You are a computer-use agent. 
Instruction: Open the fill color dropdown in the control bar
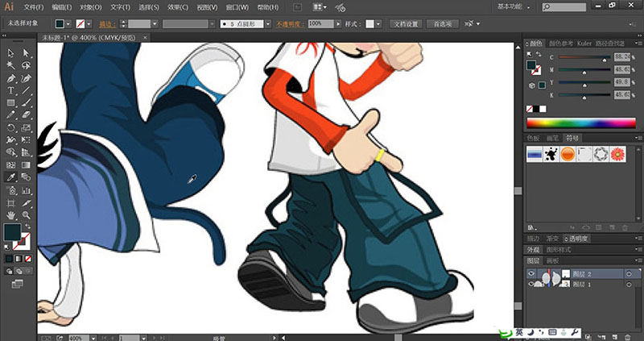tap(68, 24)
